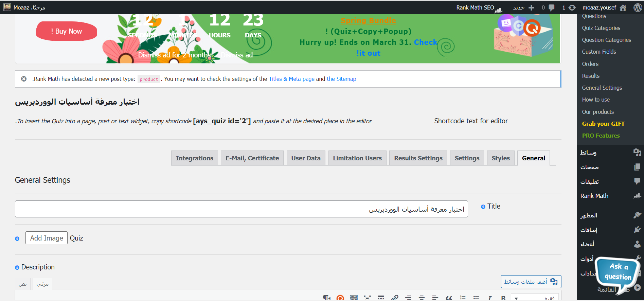Open the Pages (صفحات) sidebar icon

(637, 167)
